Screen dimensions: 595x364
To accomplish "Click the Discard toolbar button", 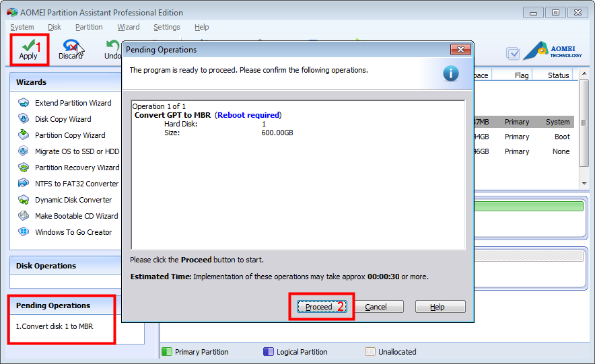I will point(71,50).
